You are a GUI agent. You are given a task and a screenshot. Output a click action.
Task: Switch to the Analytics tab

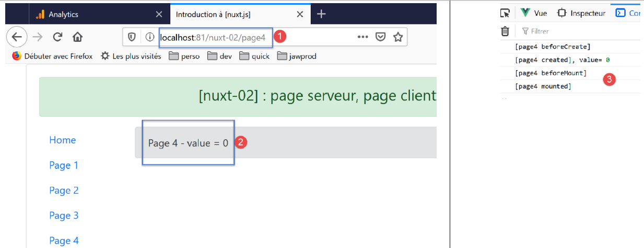pos(63,14)
